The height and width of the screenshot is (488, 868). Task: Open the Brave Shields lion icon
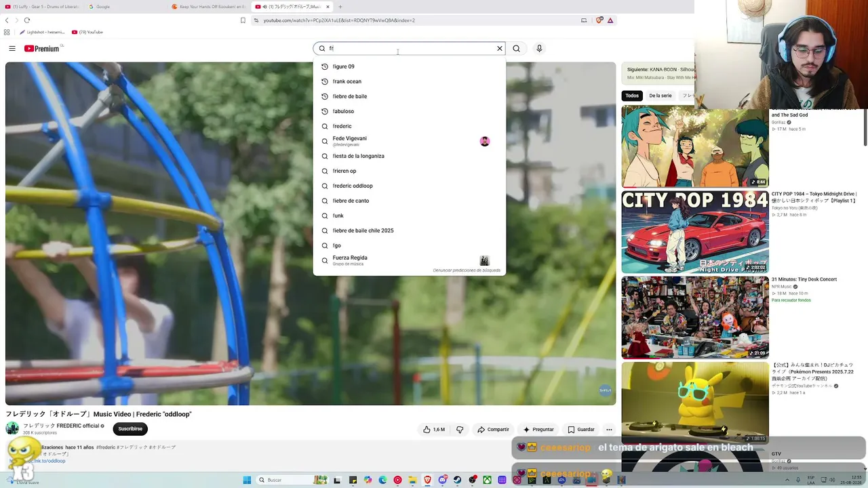click(x=599, y=20)
